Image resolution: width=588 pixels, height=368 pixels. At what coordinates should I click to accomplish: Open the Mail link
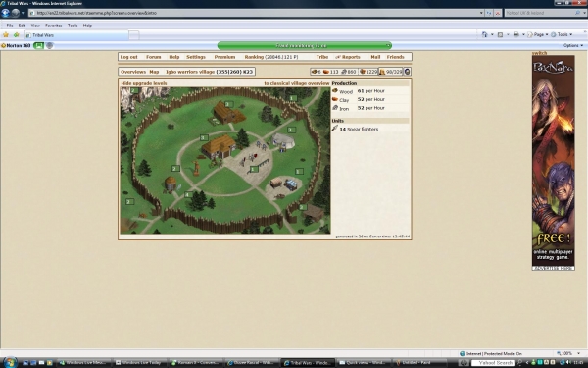tap(375, 57)
